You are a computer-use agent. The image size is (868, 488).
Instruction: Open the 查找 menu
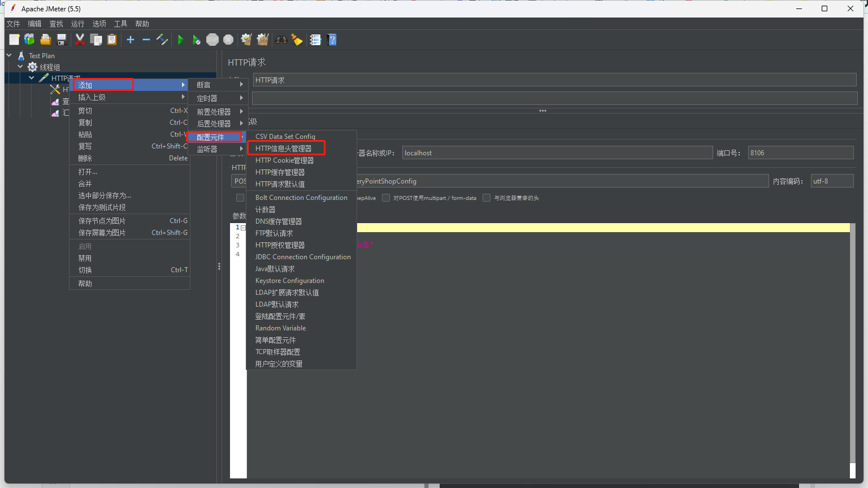point(57,24)
